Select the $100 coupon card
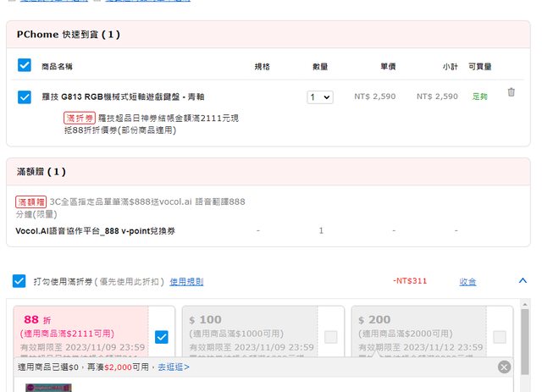 (250, 332)
